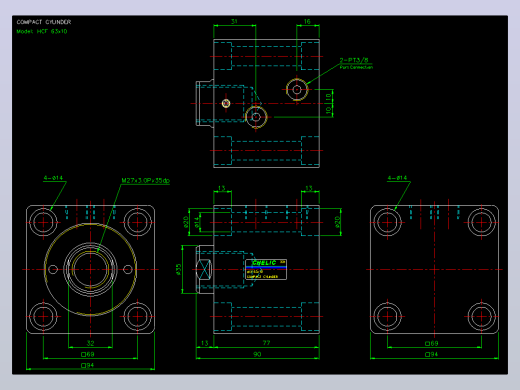Screen dimensions: 520x390
Task: Click the ø14 bore dimension
Action: point(197,222)
